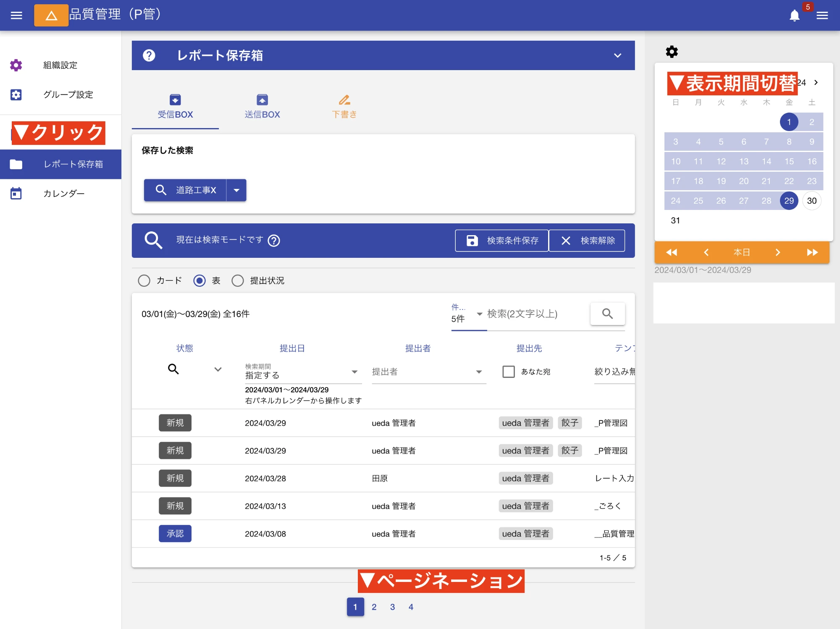Screen dimensions: 840x629
Task: Click the gear icon above the mini calendar
Action: click(x=672, y=52)
